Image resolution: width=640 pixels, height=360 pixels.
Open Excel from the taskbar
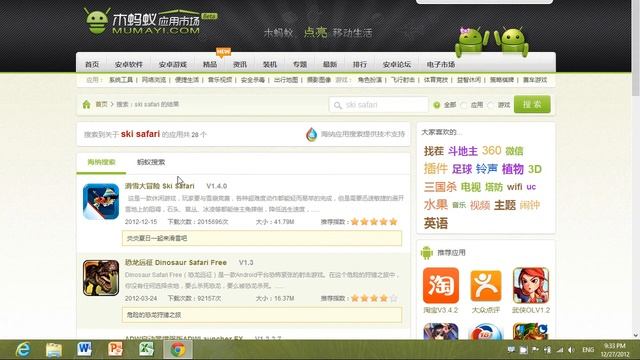146,349
